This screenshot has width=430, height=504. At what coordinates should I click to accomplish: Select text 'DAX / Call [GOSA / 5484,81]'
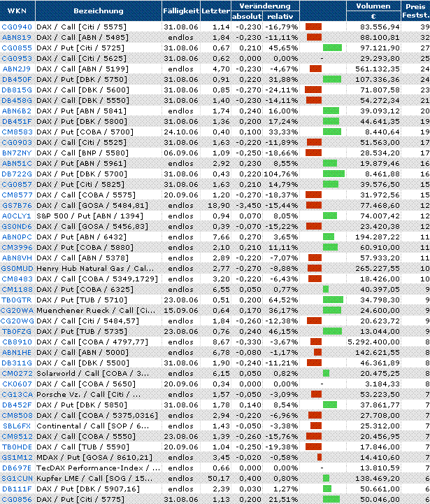[92, 206]
